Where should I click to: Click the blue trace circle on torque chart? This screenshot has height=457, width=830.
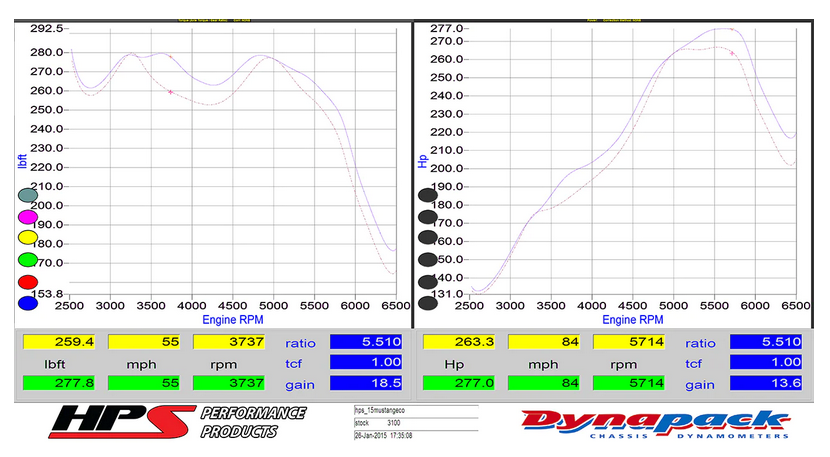[28, 301]
